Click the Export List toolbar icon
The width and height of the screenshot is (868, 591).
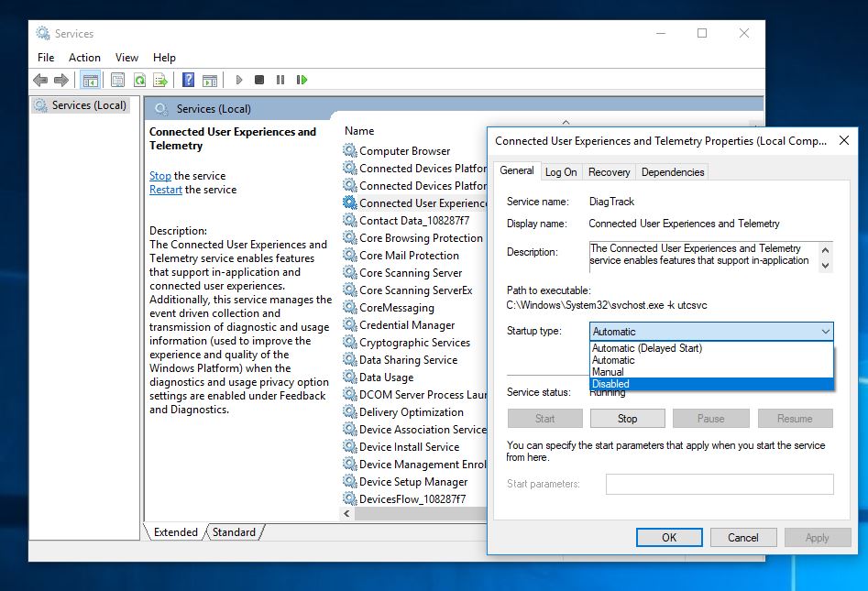click(x=160, y=81)
